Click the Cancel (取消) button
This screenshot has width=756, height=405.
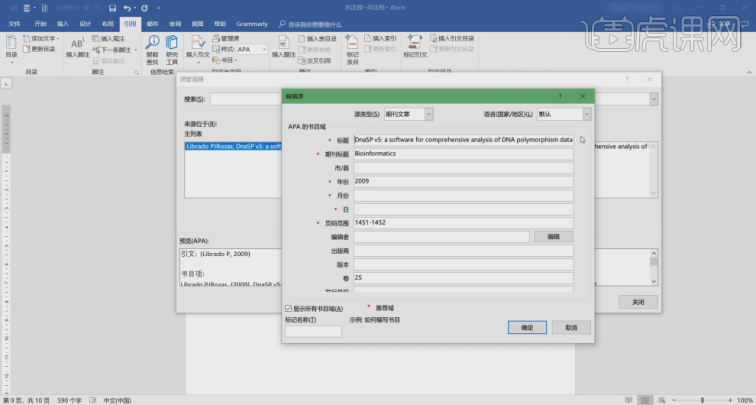pyautogui.click(x=571, y=327)
